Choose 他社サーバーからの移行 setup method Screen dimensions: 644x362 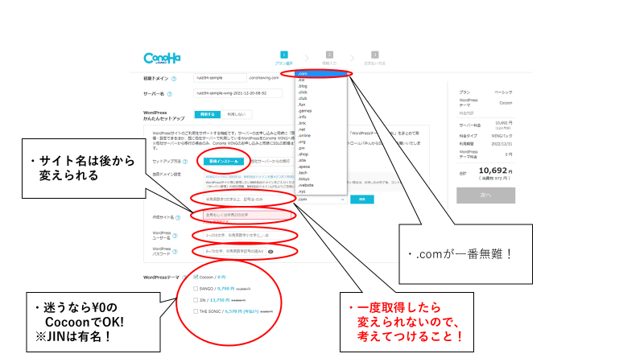(270, 162)
